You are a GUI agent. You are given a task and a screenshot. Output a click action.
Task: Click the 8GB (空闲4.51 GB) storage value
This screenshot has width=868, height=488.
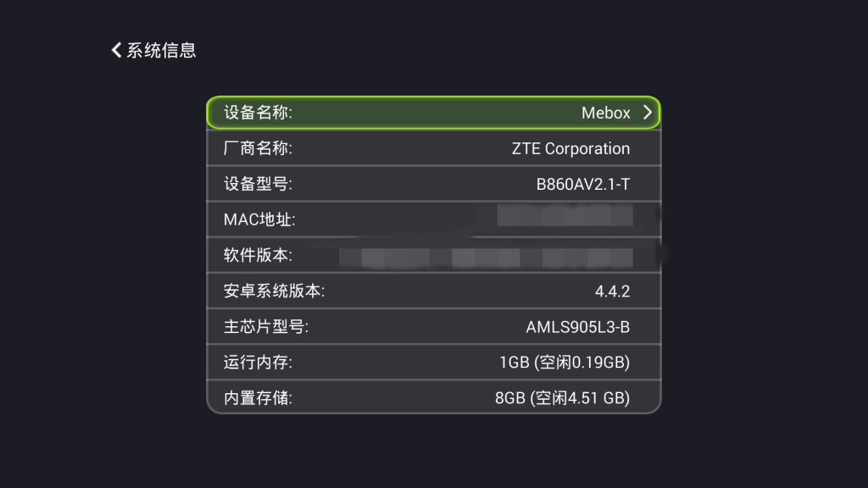(562, 398)
